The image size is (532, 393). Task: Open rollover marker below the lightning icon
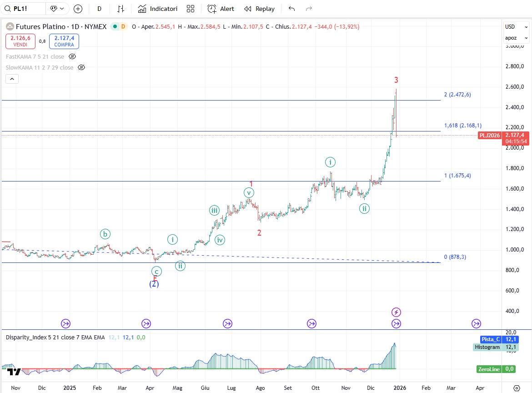click(x=396, y=324)
